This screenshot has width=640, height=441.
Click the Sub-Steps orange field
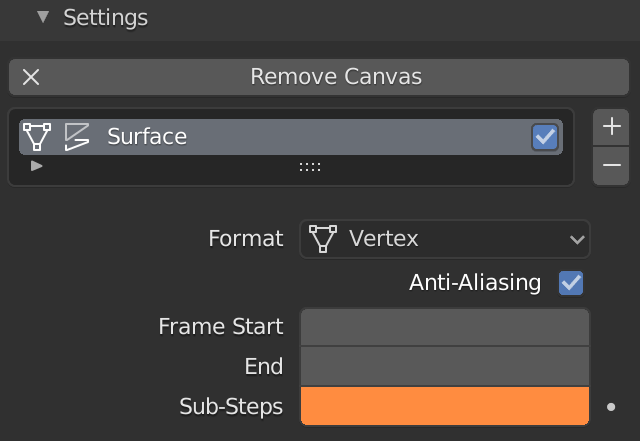coord(444,407)
